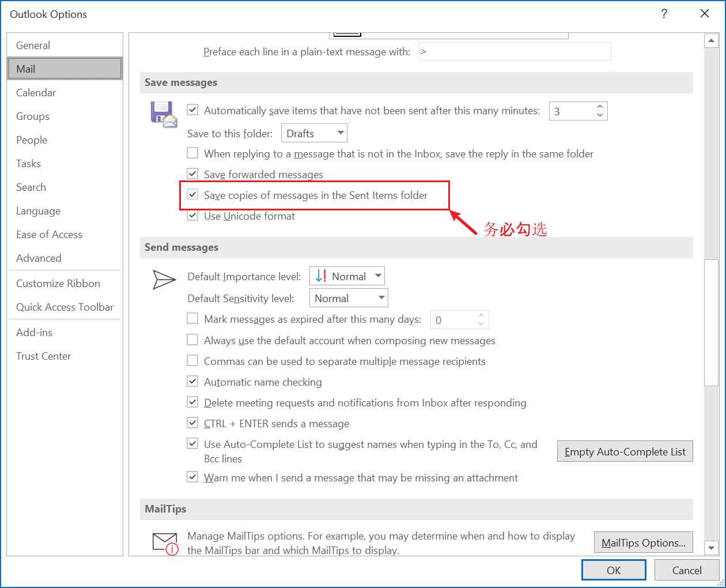Click the scrollbar down arrow

[x=711, y=548]
